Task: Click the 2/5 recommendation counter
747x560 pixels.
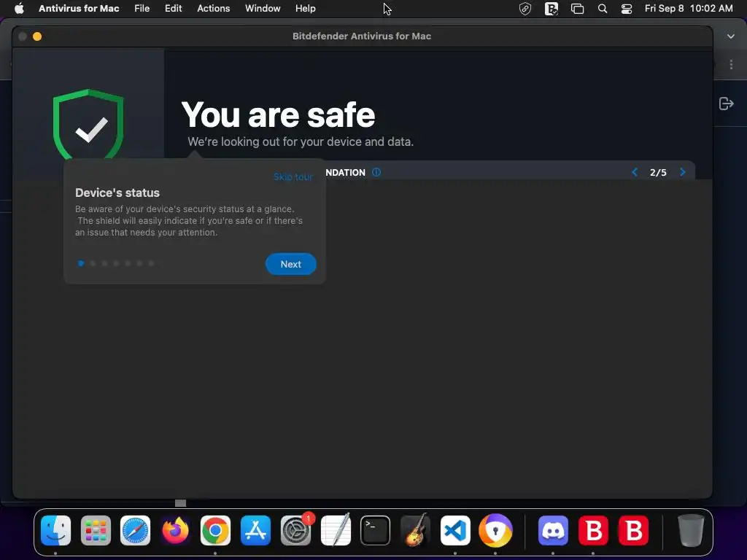Action: 659,172
